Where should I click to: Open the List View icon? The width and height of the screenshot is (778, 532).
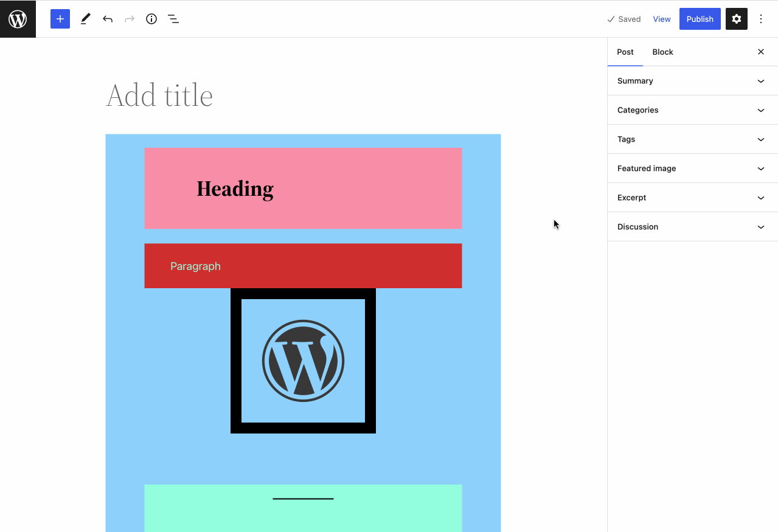click(x=173, y=19)
